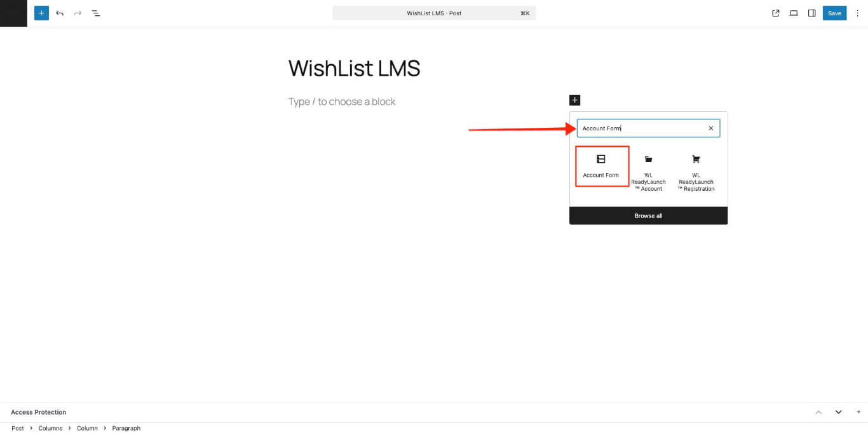Open the three-dot Options menu
Screen dimensions: 868x433
tap(858, 13)
